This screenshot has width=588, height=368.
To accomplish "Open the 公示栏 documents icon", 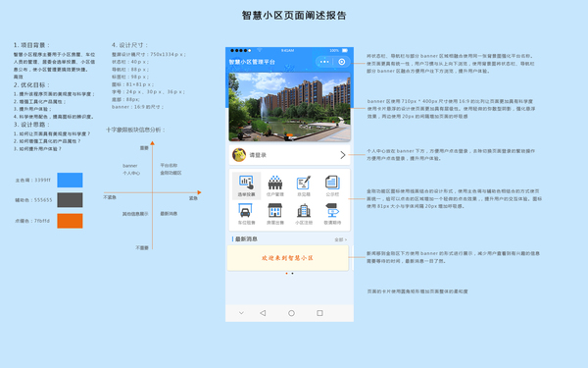I will pos(332,183).
